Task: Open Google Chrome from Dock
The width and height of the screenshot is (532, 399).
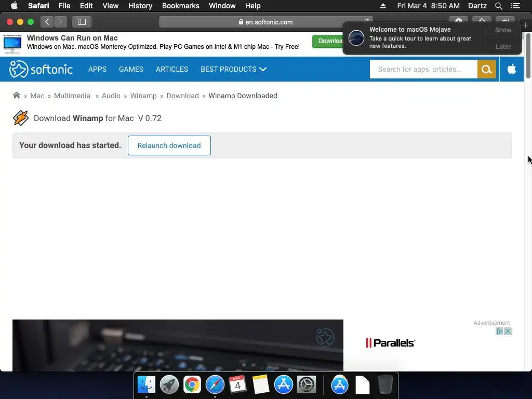Action: point(192,385)
